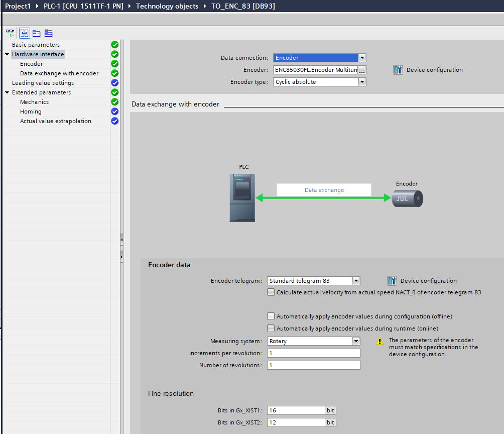Open the Data connection dropdown
Viewport: 504px width, 434px height.
click(362, 58)
